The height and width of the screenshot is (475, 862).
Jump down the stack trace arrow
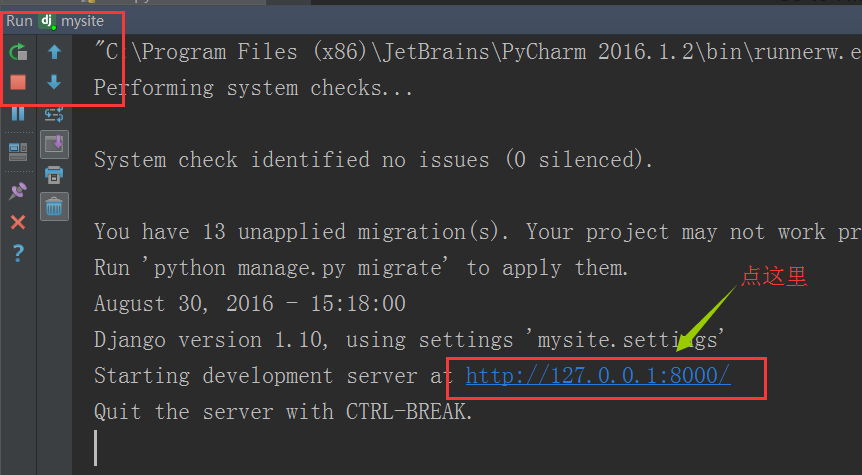click(x=54, y=82)
